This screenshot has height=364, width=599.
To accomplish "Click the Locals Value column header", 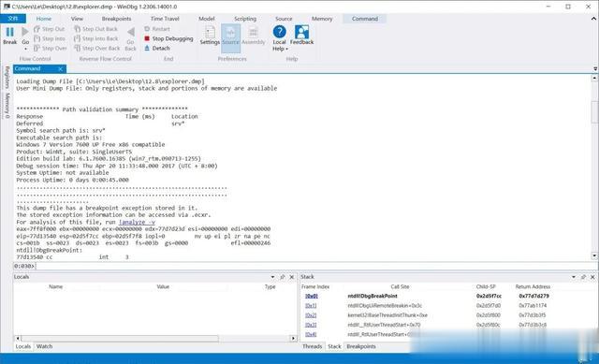I will pos(163,286).
